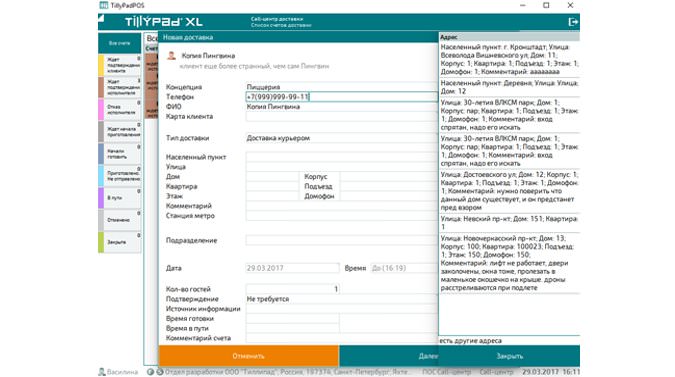The width and height of the screenshot is (675, 377).
Task: Select the Закрыто status filter
Action: 120,242
